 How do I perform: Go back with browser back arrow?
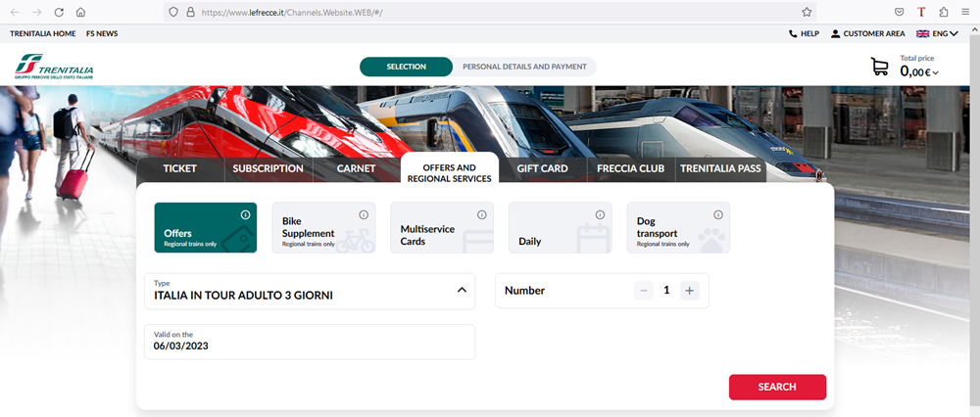pyautogui.click(x=15, y=12)
